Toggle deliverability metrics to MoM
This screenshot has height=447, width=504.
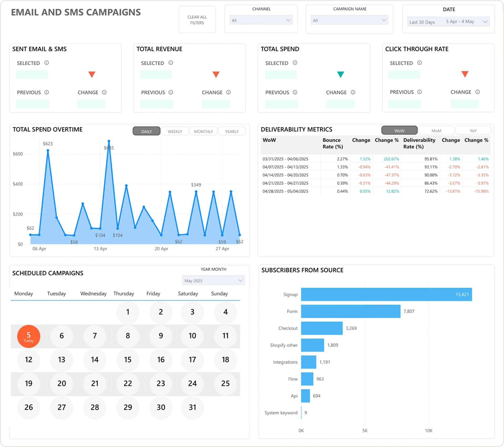436,130
